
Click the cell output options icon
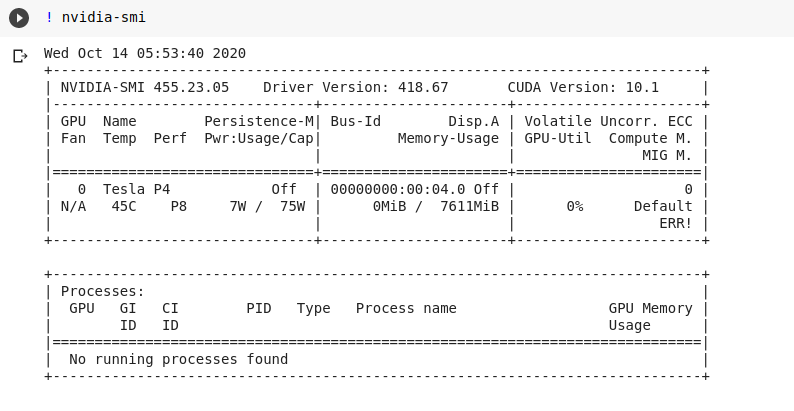20,55
